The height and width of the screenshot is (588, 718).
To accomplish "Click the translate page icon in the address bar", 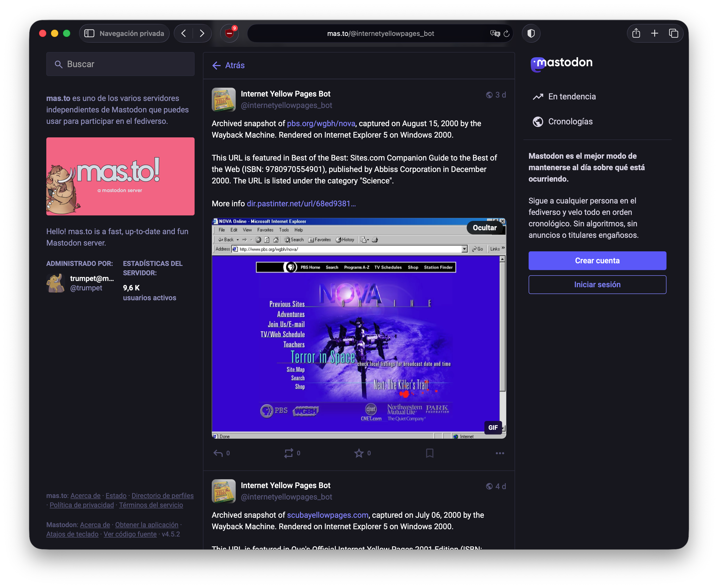I will tap(495, 33).
